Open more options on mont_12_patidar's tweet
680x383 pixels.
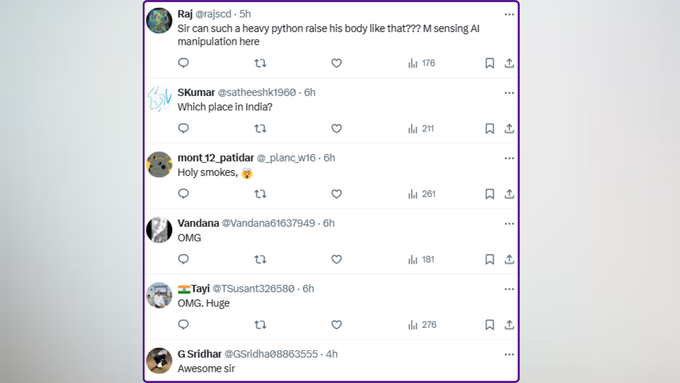(x=509, y=158)
